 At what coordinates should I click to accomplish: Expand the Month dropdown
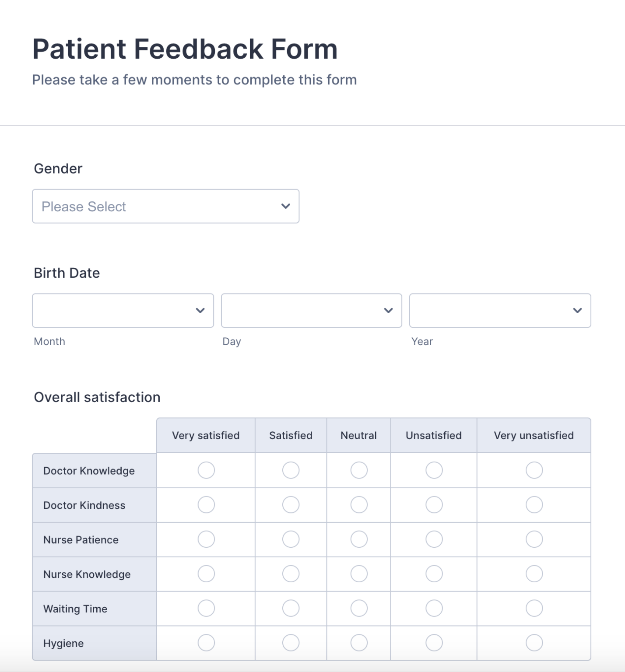tap(123, 311)
